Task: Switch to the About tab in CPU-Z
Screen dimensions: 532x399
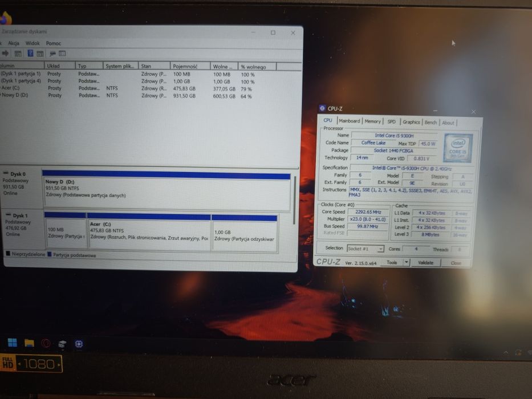Action: [x=448, y=123]
